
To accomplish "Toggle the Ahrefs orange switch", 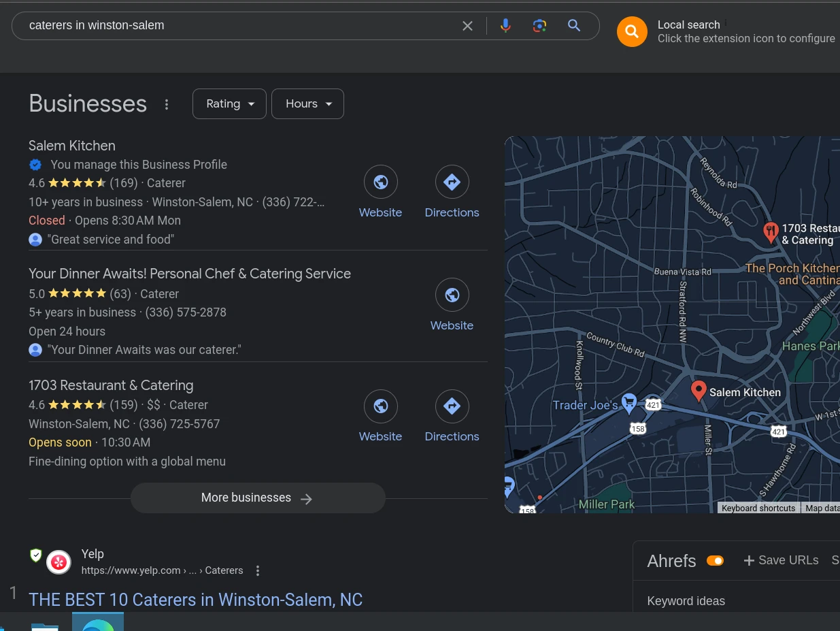I will pos(715,561).
